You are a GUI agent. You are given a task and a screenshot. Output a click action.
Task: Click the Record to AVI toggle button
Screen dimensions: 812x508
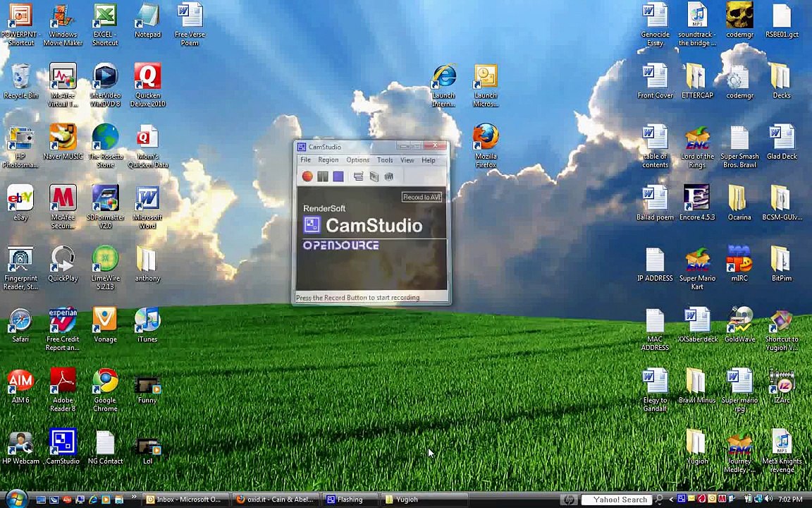(x=422, y=197)
